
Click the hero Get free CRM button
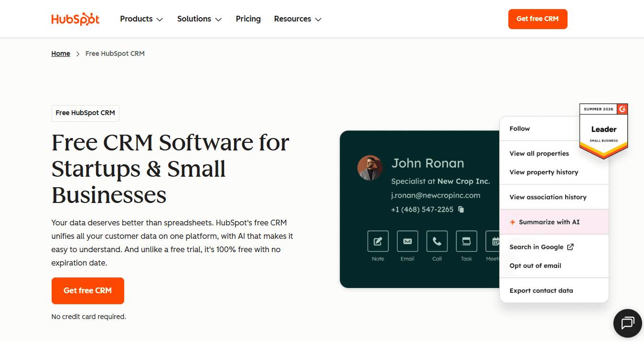pyautogui.click(x=88, y=291)
